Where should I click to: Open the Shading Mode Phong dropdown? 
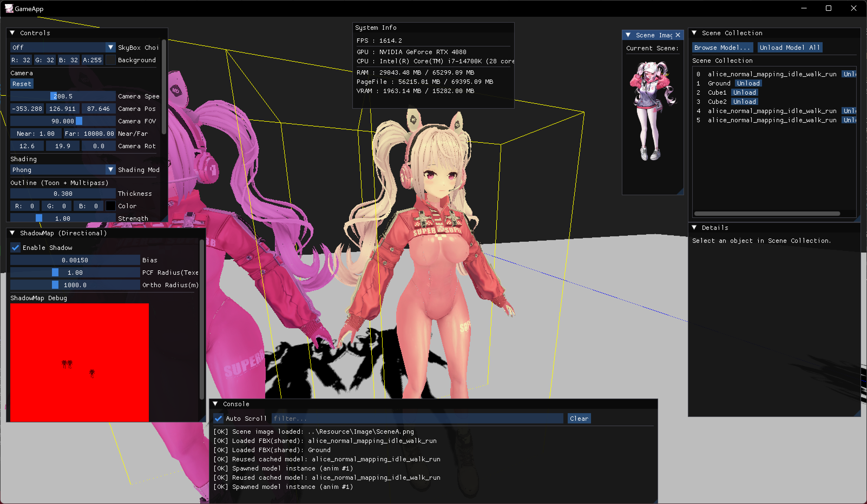[63, 170]
